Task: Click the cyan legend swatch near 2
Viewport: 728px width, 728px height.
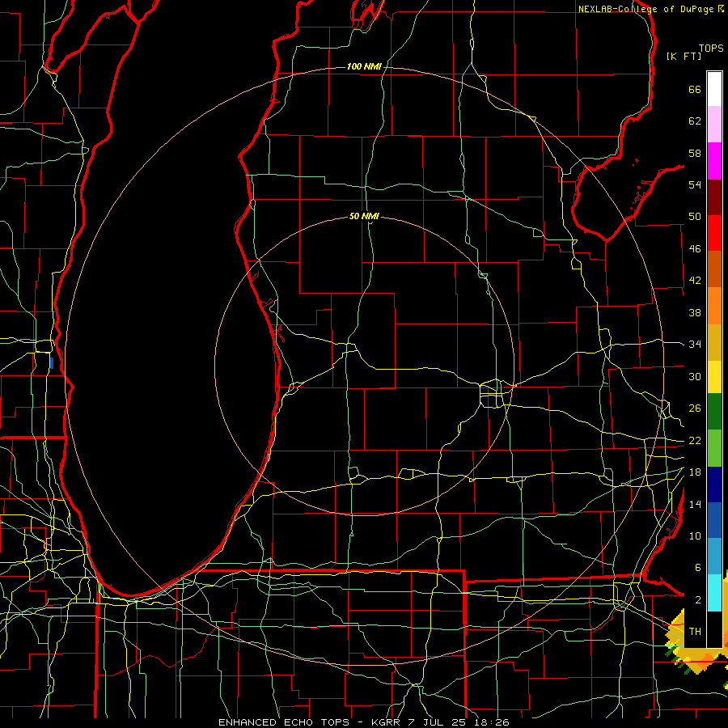Action: 714,593
